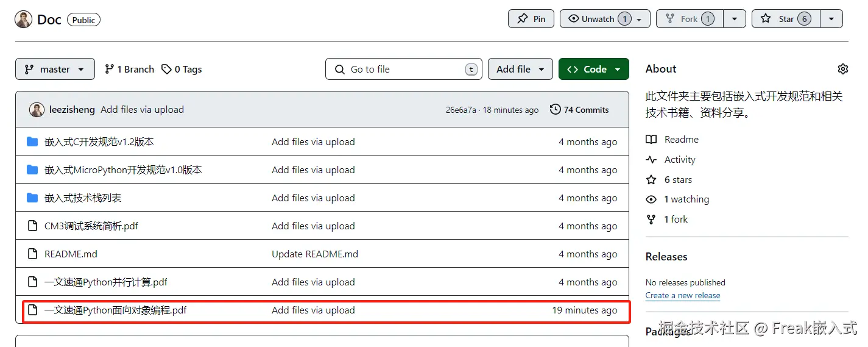Expand the fork options dropdown arrow
The width and height of the screenshot is (868, 347).
(x=735, y=19)
